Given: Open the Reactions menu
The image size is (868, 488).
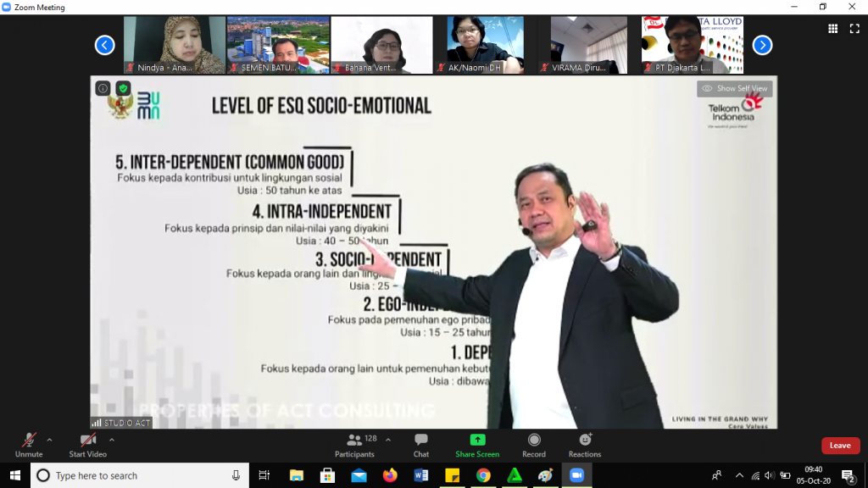Looking at the screenshot, I should 585,444.
